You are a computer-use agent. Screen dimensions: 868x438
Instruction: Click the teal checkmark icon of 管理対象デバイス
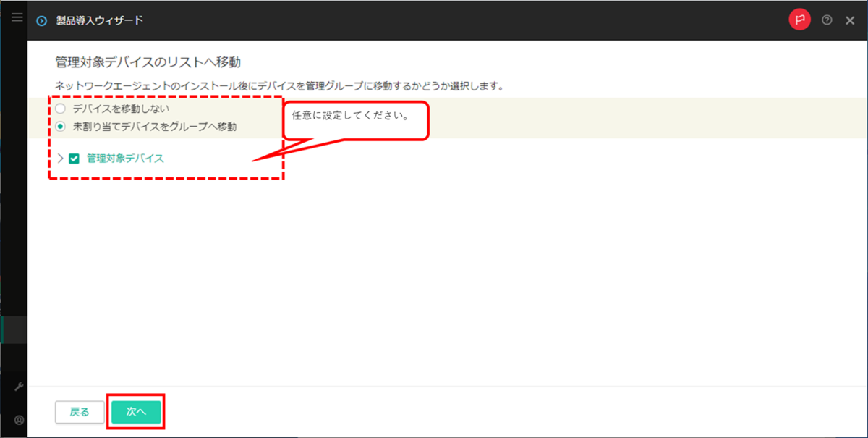[73, 159]
